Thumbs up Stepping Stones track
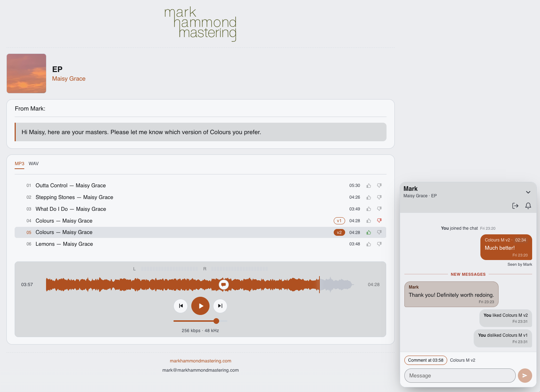 [369, 197]
